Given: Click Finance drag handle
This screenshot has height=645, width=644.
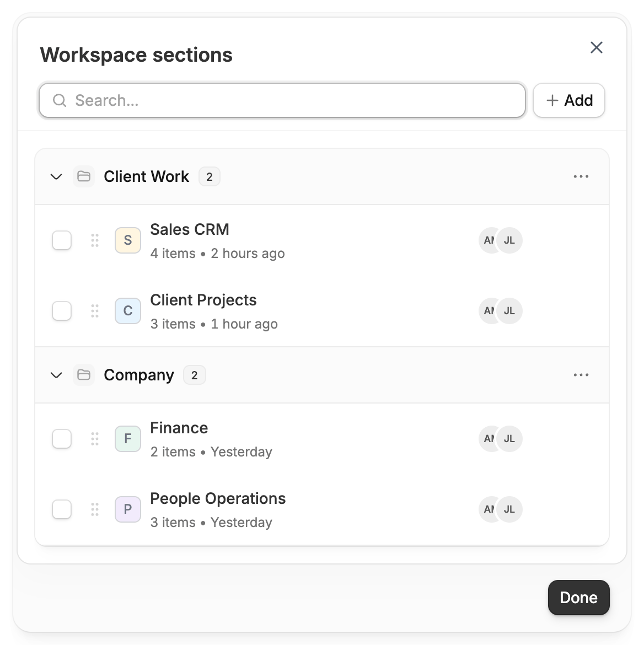Looking at the screenshot, I should click(95, 439).
